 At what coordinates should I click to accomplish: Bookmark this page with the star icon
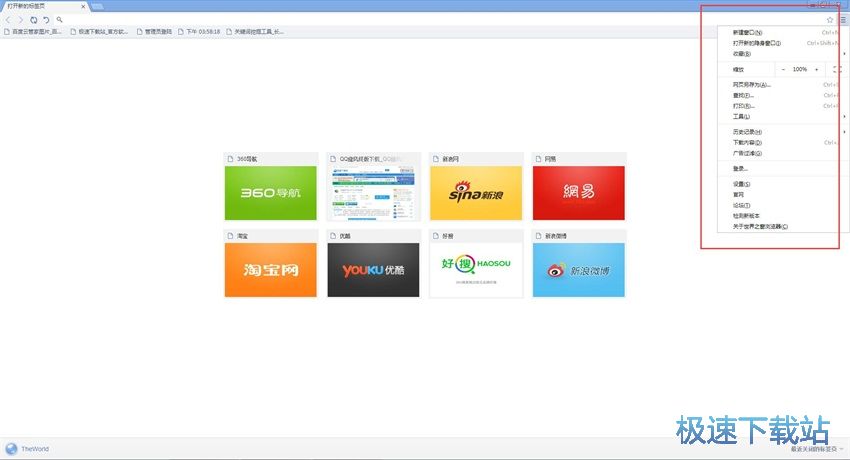[829, 20]
